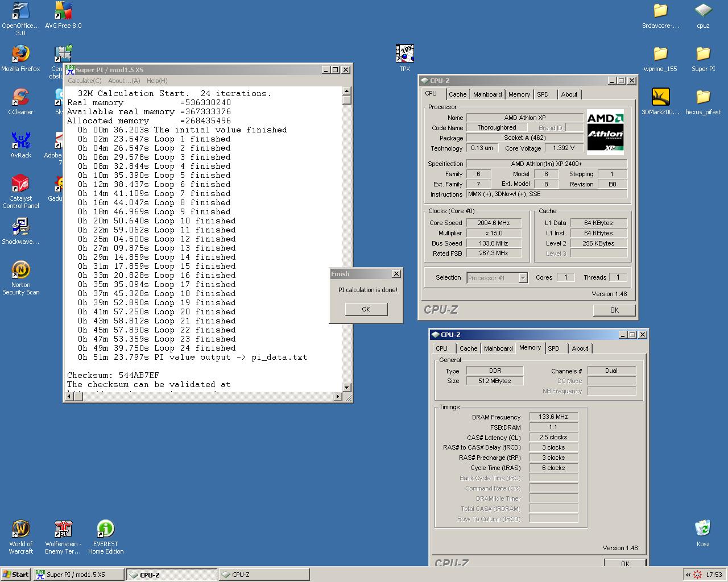Viewport: 728px width, 582px height.
Task: Select the Loop 24 finished line
Action: click(x=156, y=348)
